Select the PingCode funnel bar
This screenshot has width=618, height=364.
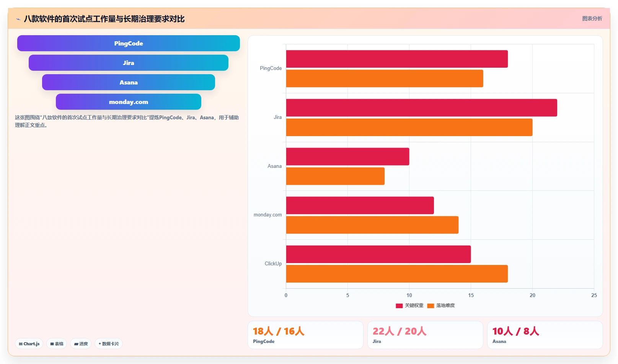point(129,43)
